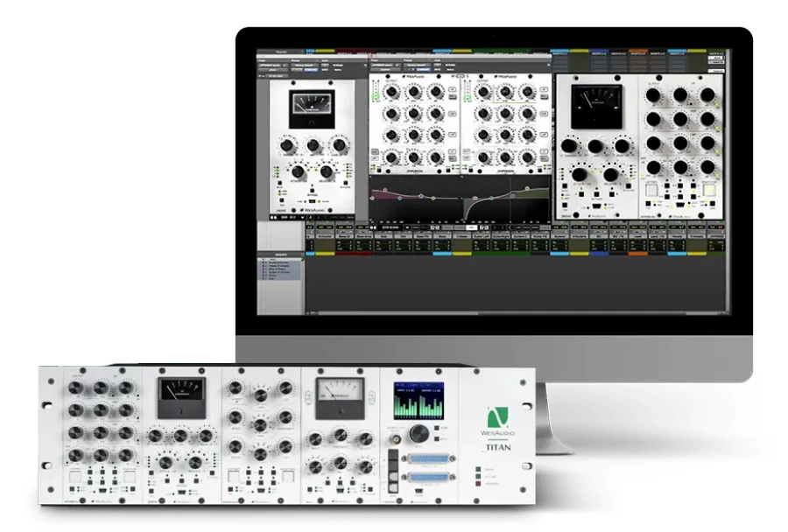788x532 pixels.
Task: Select yellow high-band node on right EQ curve
Action: pos(528,189)
